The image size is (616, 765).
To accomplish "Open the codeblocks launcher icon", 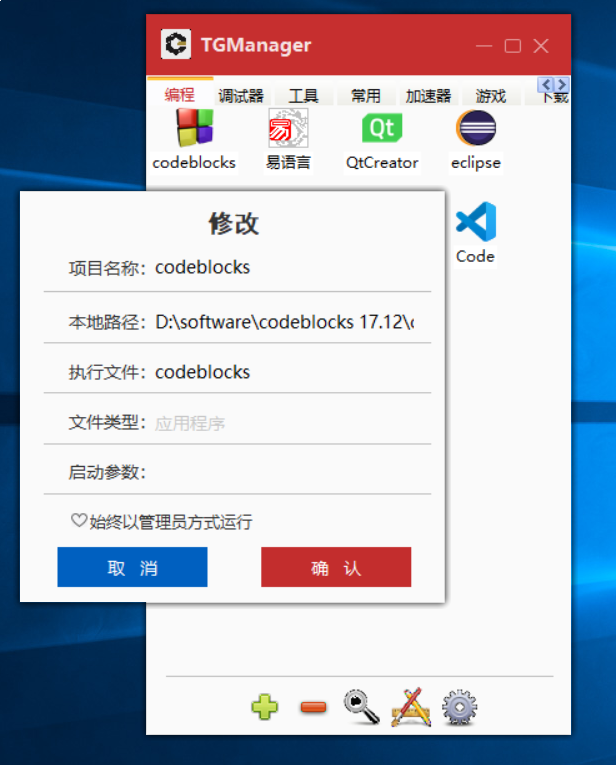I will pos(195,128).
